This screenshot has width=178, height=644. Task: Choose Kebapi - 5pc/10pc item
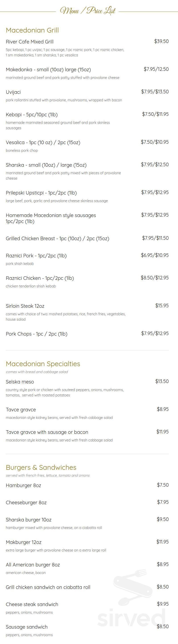[32, 115]
